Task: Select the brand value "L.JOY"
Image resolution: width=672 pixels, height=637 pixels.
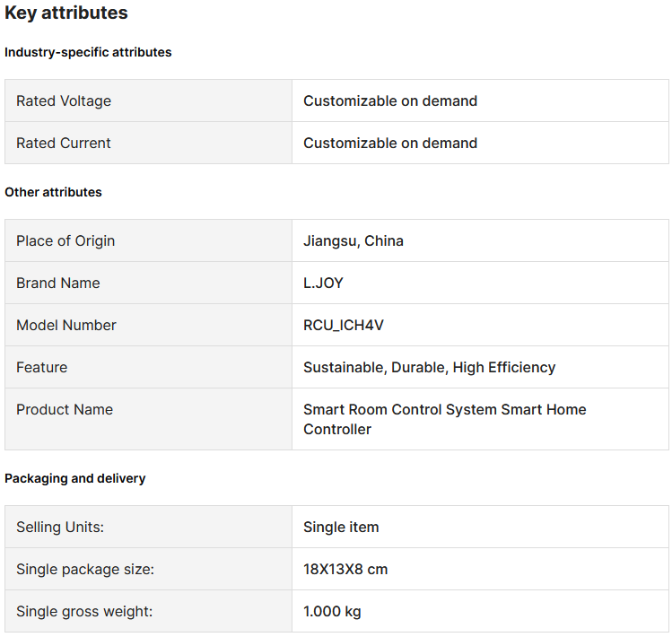Action: coord(323,283)
